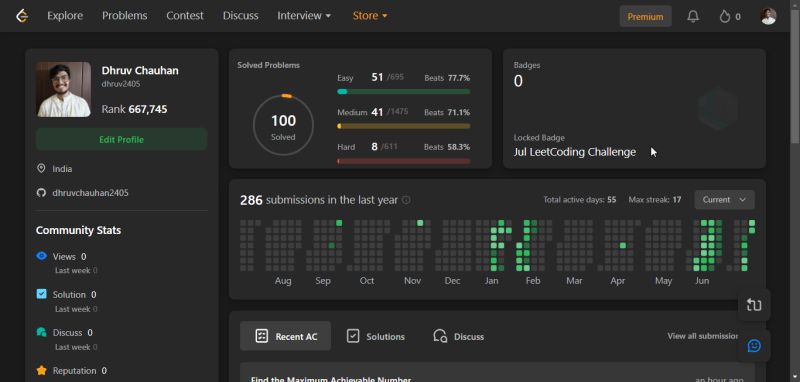This screenshot has height=382, width=800.
Task: Click the Jan label under heatmap
Action: (x=492, y=281)
